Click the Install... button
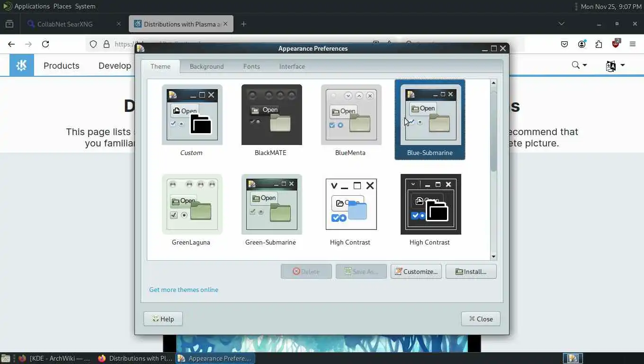Viewport: 644px width, 364px height. (x=471, y=272)
